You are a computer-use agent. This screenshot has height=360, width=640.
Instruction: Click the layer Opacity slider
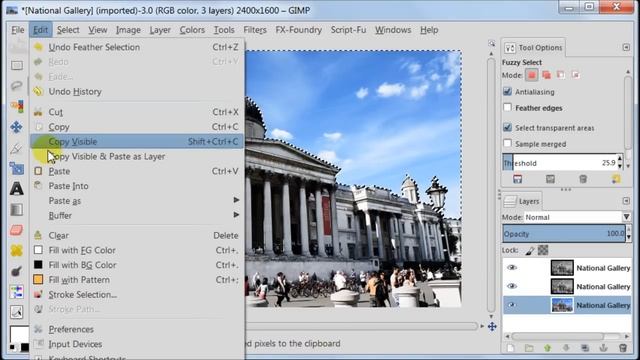[x=564, y=234]
